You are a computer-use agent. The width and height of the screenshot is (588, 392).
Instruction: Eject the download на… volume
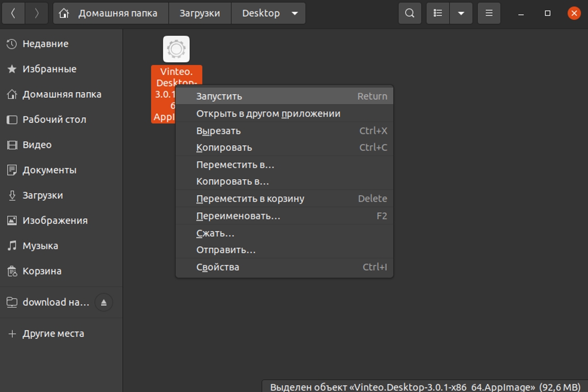104,303
